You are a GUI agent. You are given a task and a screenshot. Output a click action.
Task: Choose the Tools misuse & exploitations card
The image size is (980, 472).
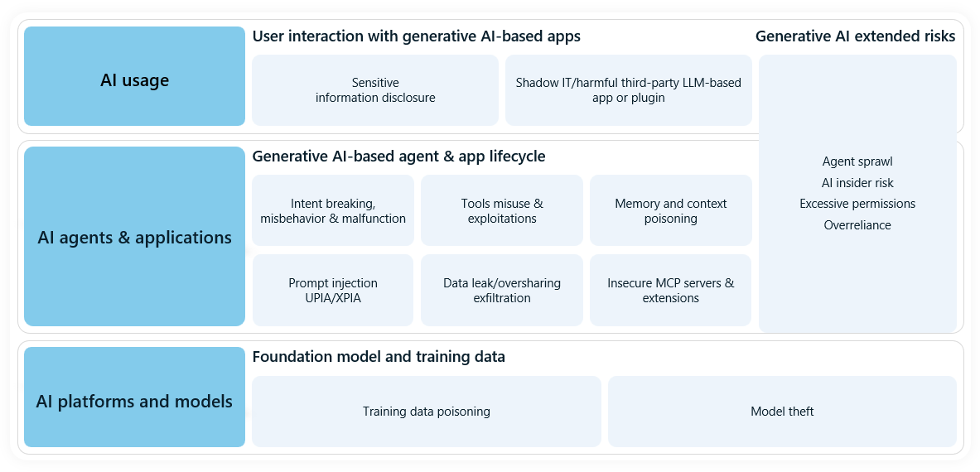click(502, 210)
